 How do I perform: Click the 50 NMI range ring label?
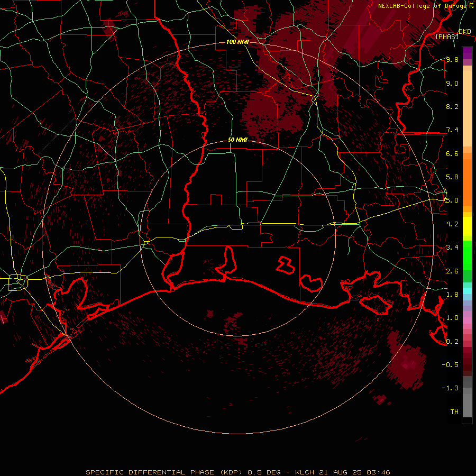pyautogui.click(x=237, y=140)
